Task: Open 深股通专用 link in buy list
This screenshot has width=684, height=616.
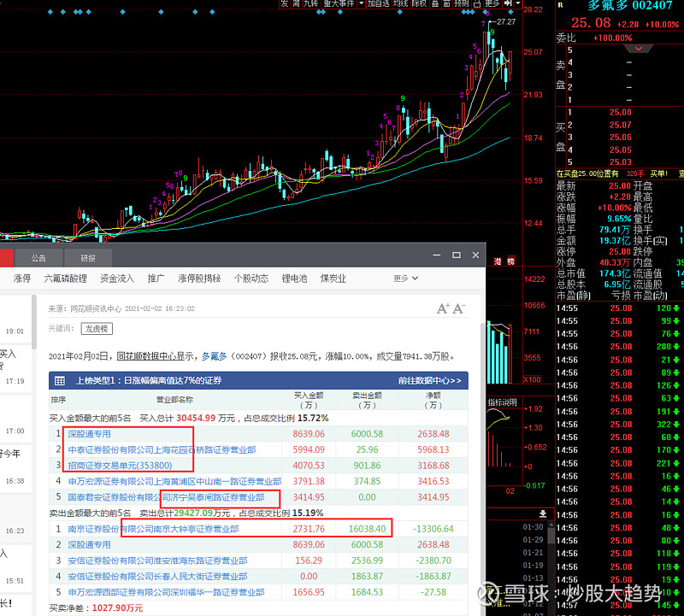Action: (89, 434)
